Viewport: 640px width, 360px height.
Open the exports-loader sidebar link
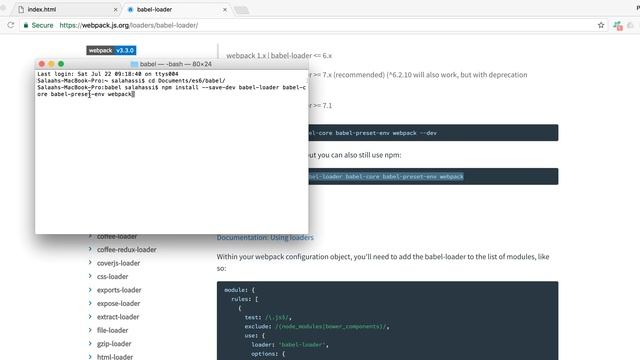click(119, 290)
